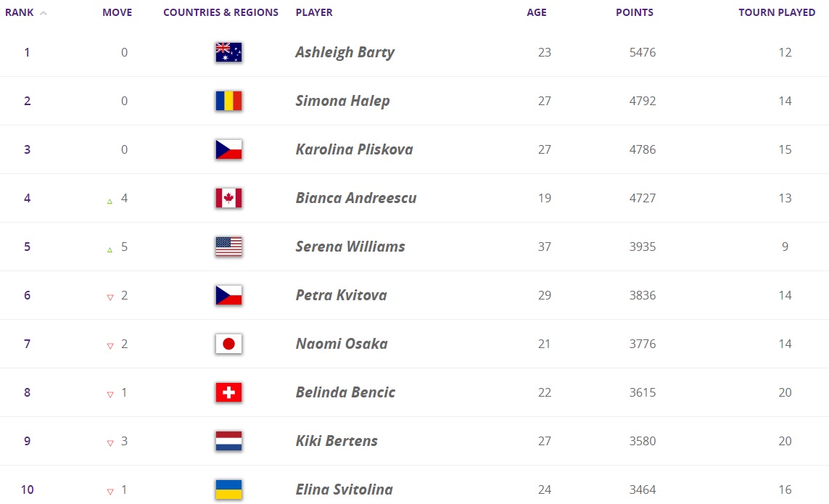
Task: Click the Swiss flag icon
Action: click(x=228, y=392)
